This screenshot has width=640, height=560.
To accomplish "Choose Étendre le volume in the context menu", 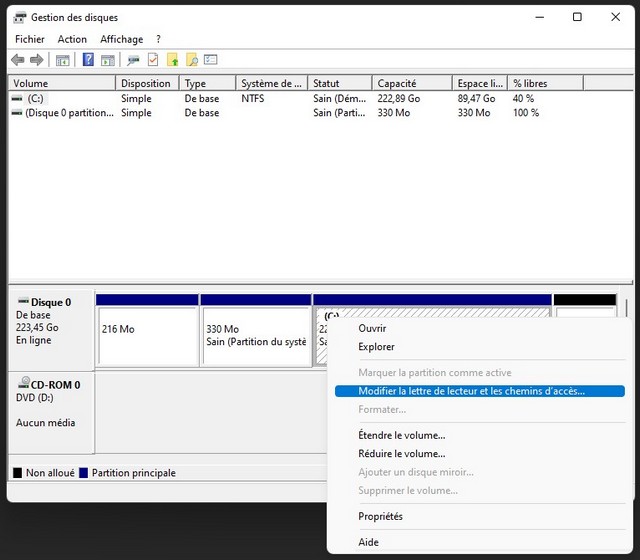I will tap(401, 435).
